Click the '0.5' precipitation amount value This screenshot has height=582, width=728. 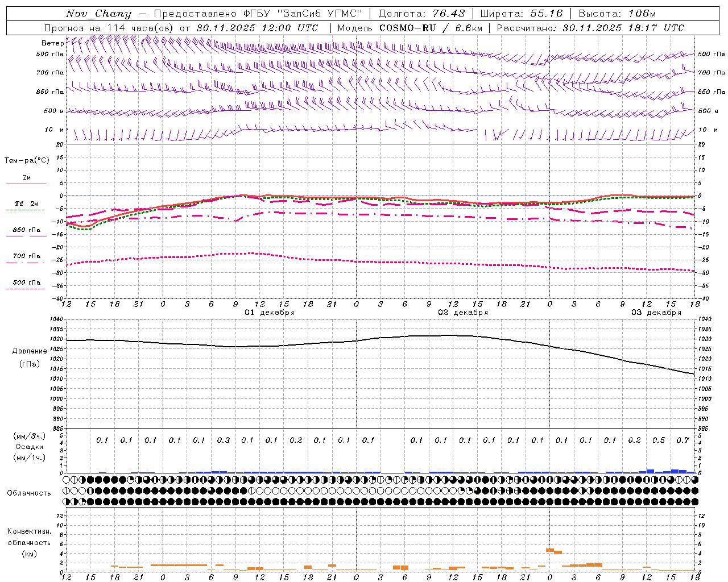point(659,440)
